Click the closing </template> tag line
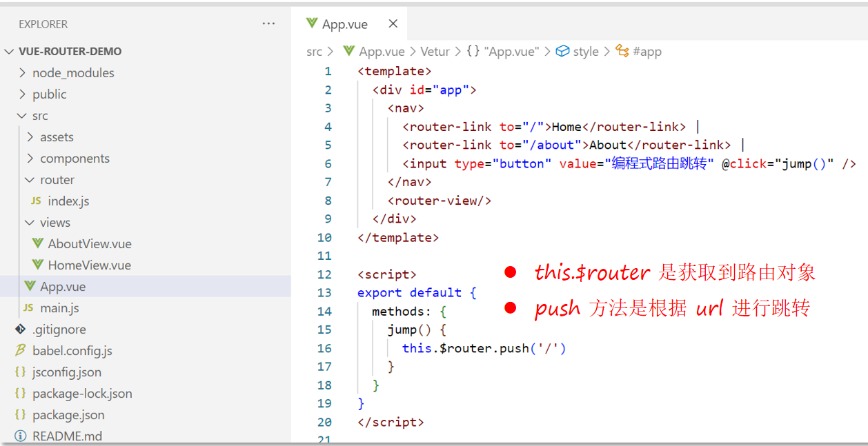The image size is (868, 446). [x=398, y=238]
